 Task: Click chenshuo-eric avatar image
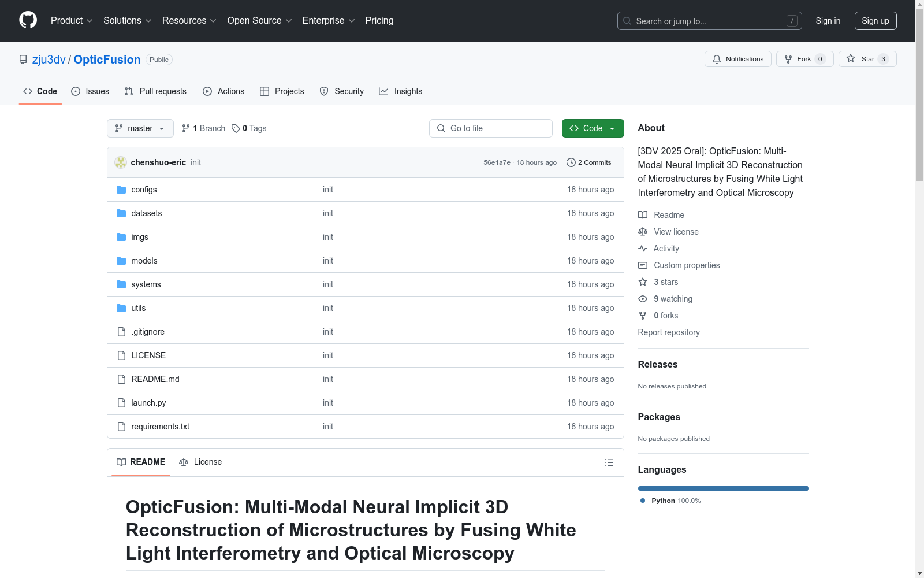121,162
